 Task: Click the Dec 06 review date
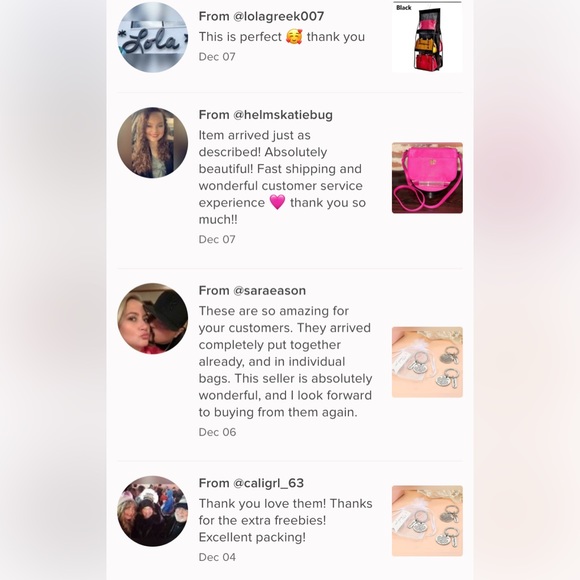(217, 432)
